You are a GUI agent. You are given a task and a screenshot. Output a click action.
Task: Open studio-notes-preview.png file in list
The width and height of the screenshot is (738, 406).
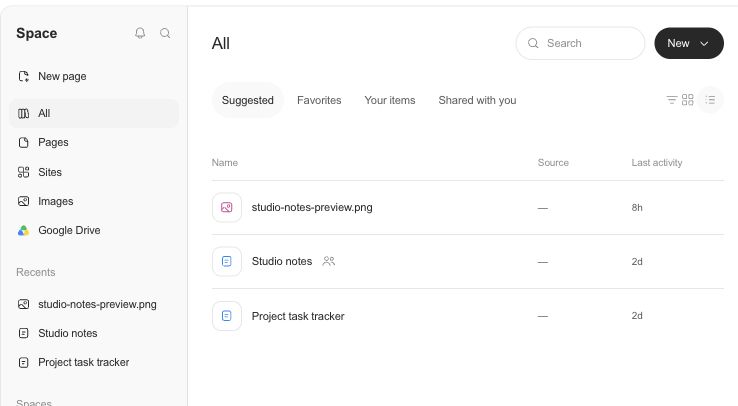[x=312, y=207]
